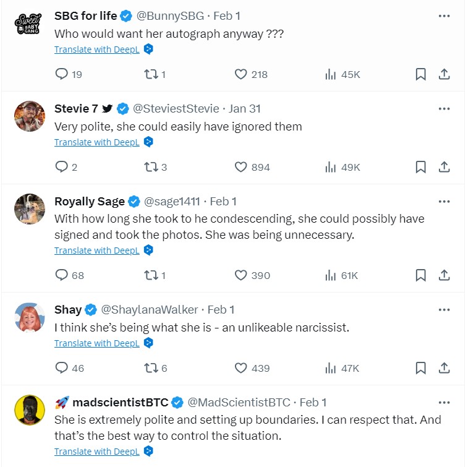Share the SBG for life tweet

(x=444, y=74)
